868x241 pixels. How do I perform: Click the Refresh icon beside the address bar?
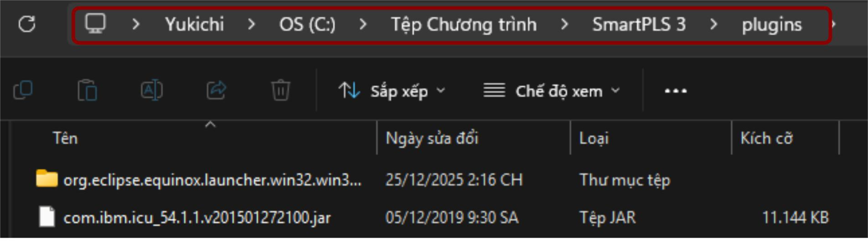(x=27, y=24)
